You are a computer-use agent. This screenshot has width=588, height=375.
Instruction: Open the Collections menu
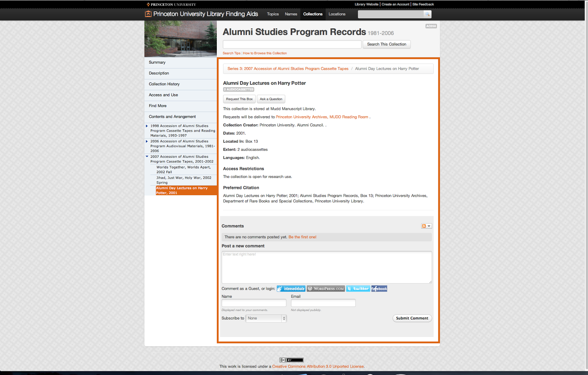(313, 14)
